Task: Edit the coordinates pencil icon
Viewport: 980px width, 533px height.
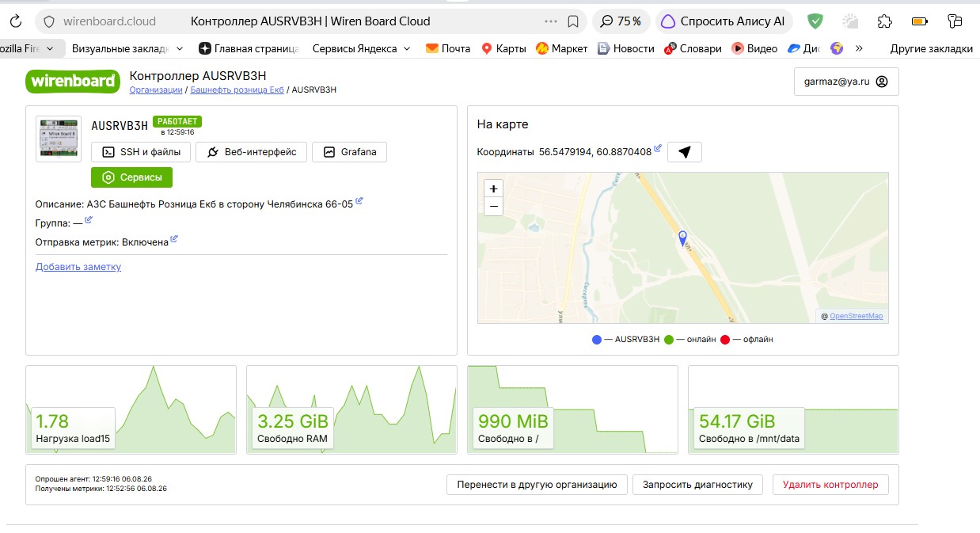Action: coord(658,148)
